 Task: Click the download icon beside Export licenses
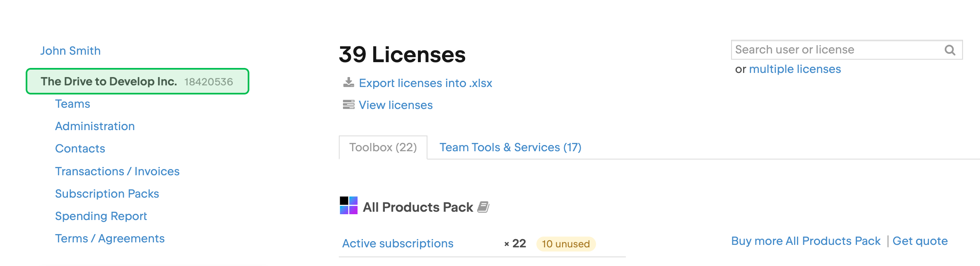pos(348,82)
